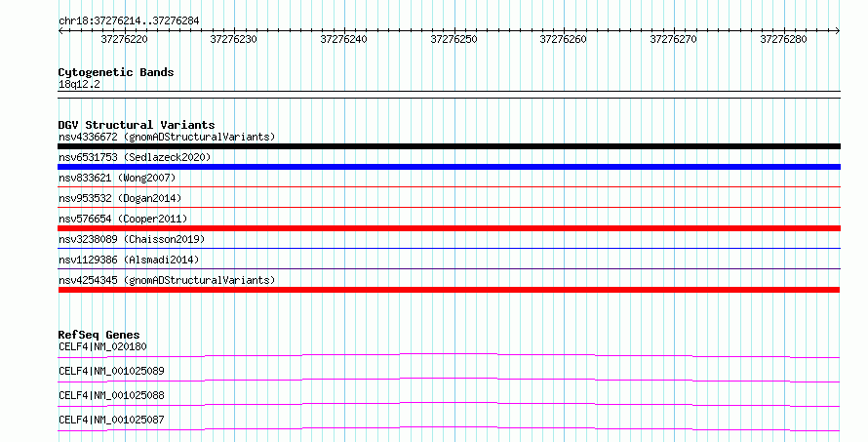Click ruler tick label 37276260
Screen dimensions: 868x442
click(563, 39)
